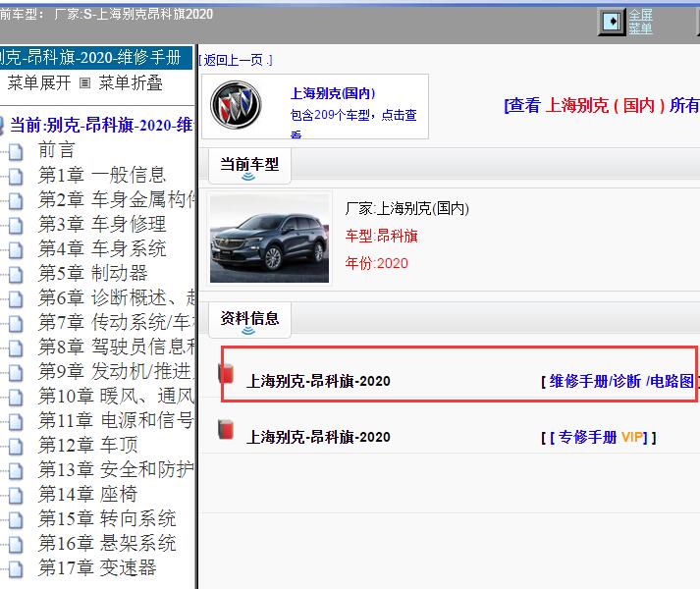Open the 上海别克(国内) brand link
Screen dimensions: 700x589
[333, 93]
